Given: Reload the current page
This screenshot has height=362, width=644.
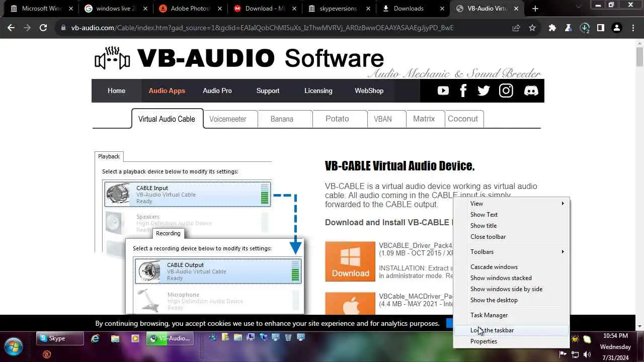Looking at the screenshot, I should [43, 28].
